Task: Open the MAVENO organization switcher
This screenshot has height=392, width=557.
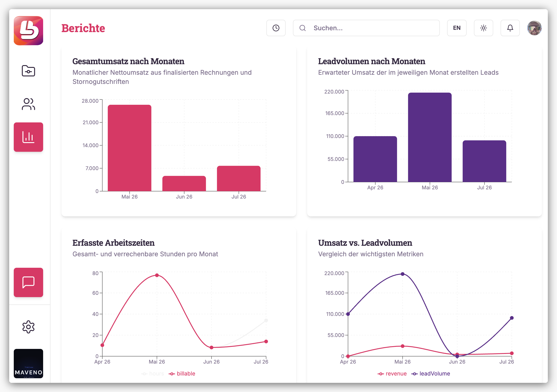Action: pos(28,363)
